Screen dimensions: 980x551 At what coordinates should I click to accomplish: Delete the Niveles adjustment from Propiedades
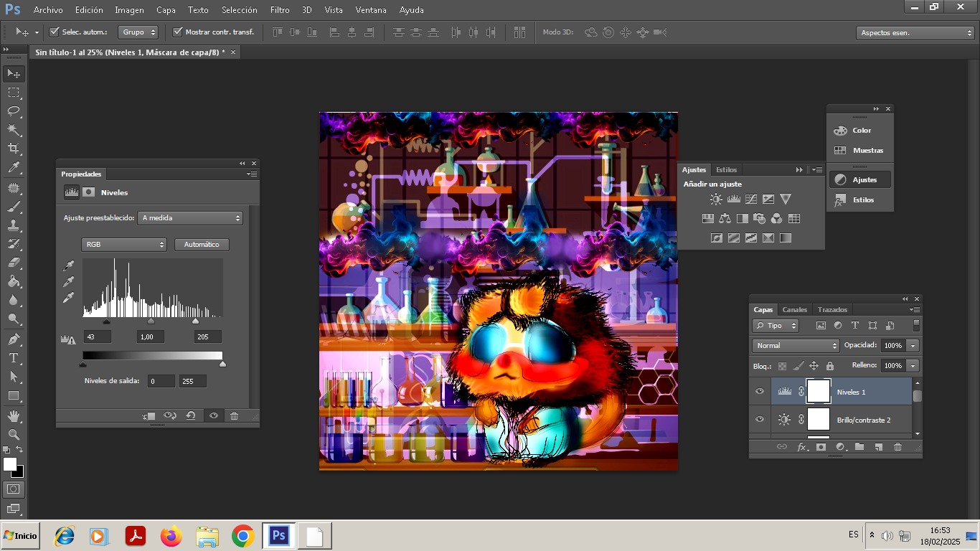click(234, 415)
